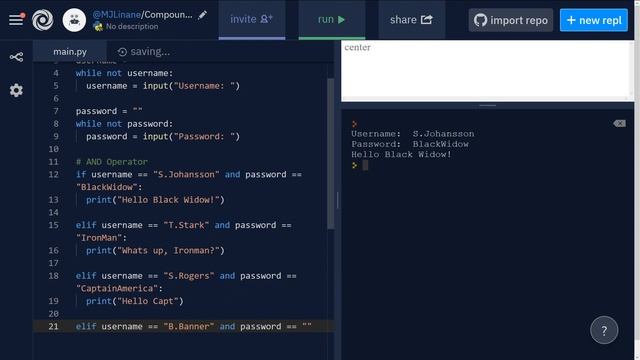Click the 'center' text in output
This screenshot has width=640, height=360.
point(358,47)
